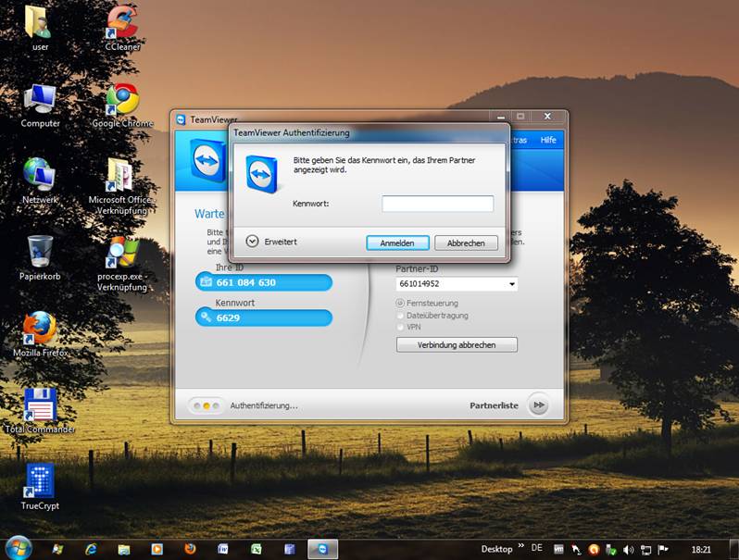Select the VPN radio option

tap(400, 327)
